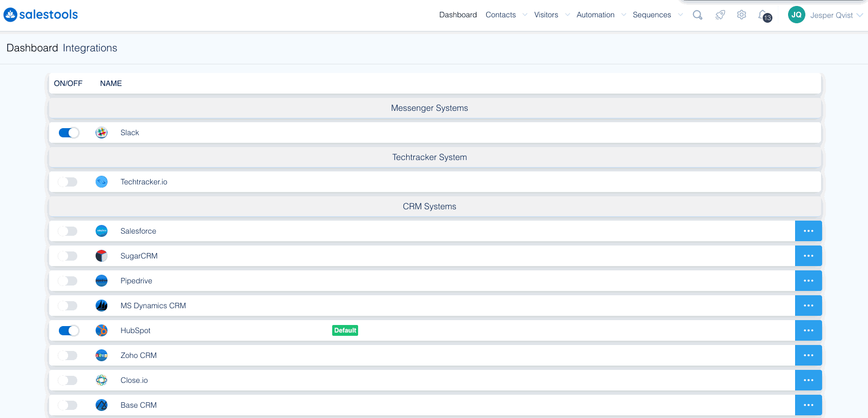The height and width of the screenshot is (418, 868).
Task: Open the Sequences nav item
Action: click(x=652, y=15)
